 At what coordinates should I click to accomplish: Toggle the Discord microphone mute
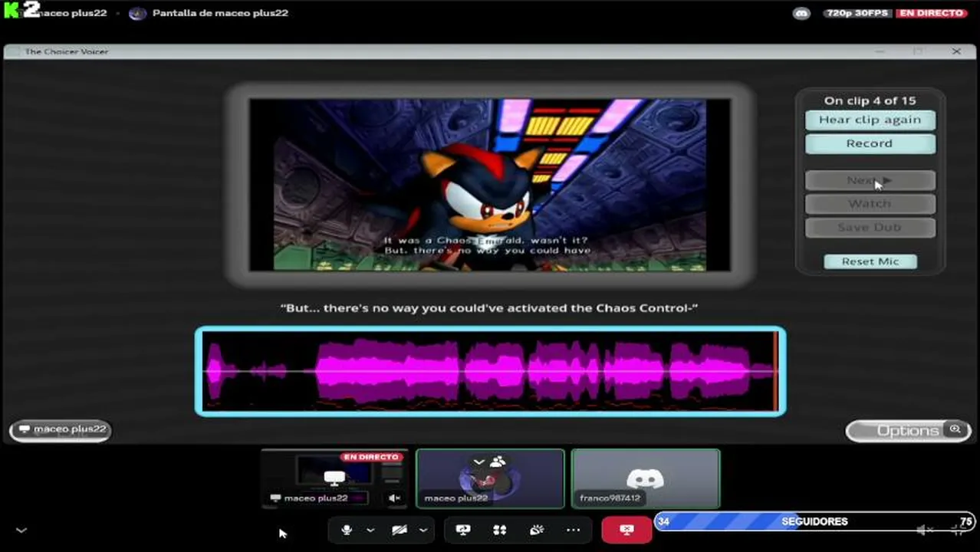(x=347, y=530)
